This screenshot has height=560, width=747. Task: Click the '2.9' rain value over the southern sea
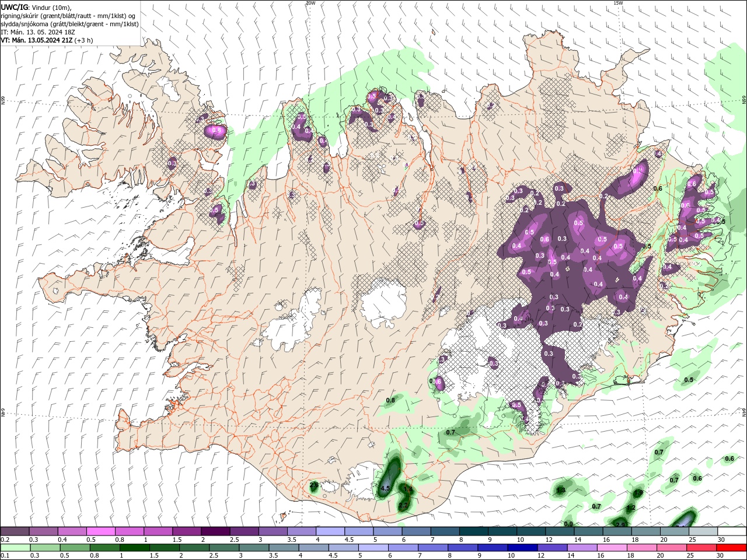click(620, 525)
